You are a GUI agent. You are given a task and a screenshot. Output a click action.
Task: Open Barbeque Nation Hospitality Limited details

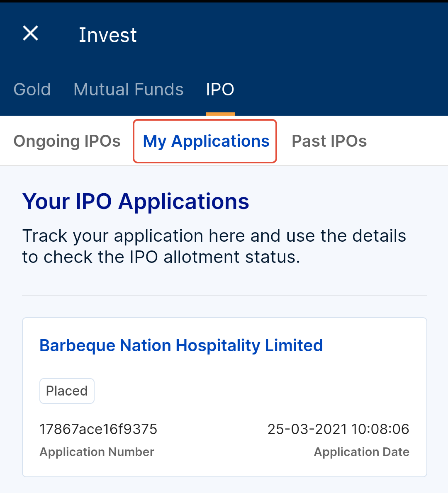click(x=181, y=345)
